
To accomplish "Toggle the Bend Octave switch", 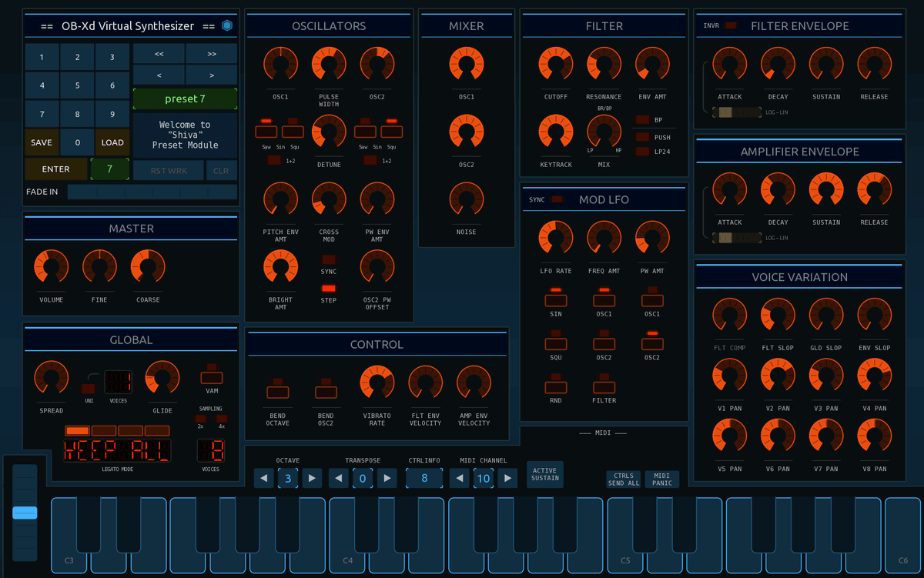I will tap(278, 391).
